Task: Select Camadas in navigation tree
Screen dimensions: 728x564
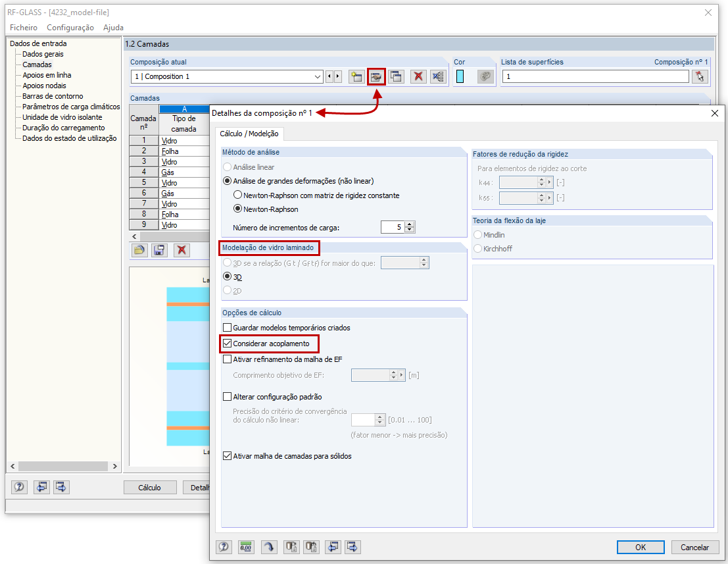Action: 37,64
